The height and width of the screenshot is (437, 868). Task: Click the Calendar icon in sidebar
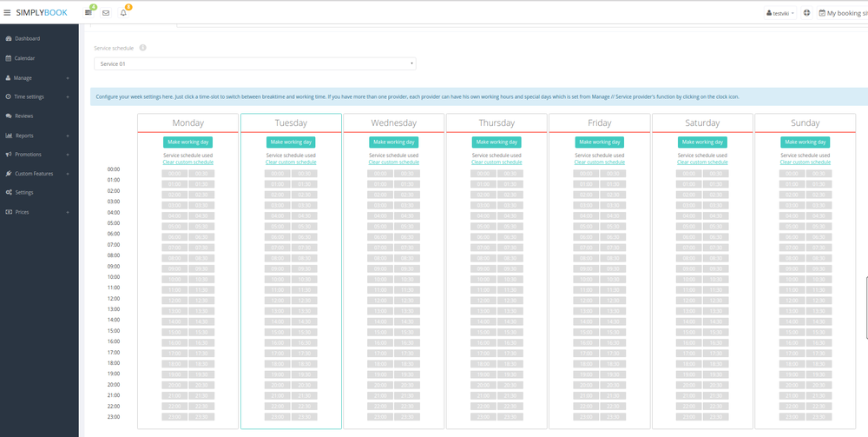[x=9, y=58]
